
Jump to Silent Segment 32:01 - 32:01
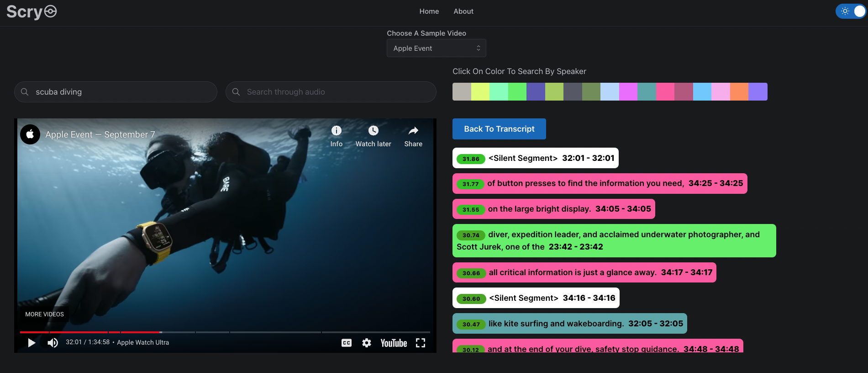(536, 158)
